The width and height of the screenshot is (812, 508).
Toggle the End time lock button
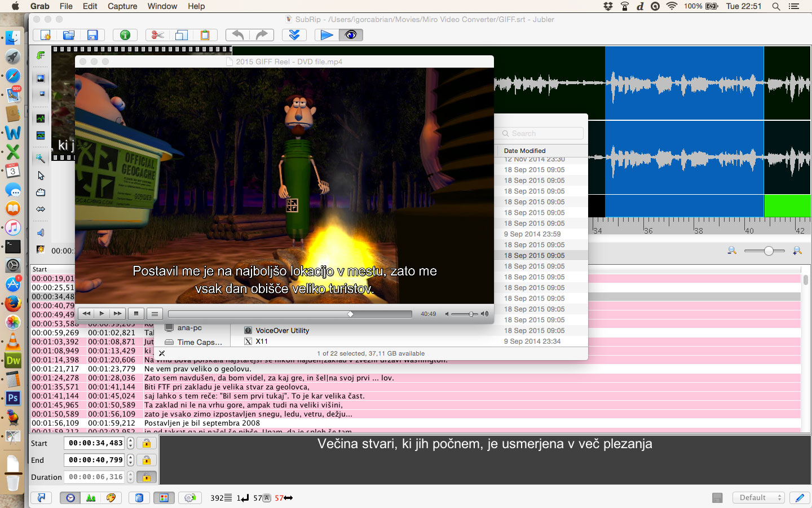[147, 460]
